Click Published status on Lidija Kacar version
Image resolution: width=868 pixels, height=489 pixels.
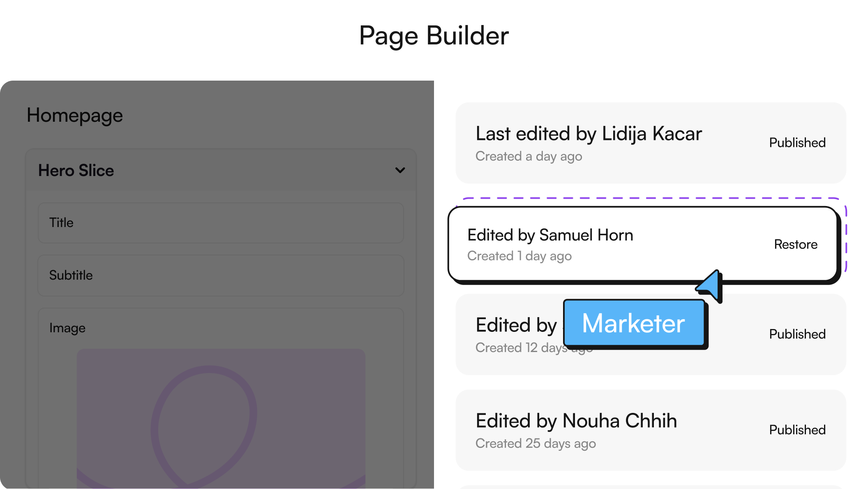coord(797,143)
